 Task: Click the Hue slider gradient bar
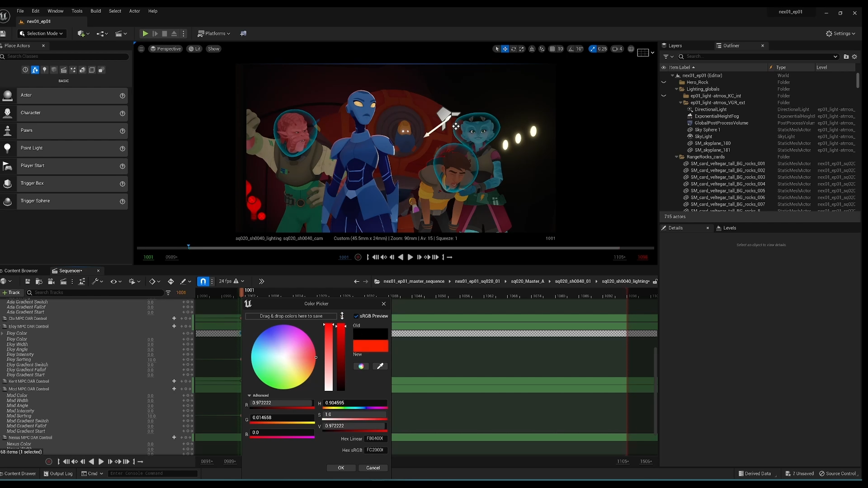tap(355, 408)
